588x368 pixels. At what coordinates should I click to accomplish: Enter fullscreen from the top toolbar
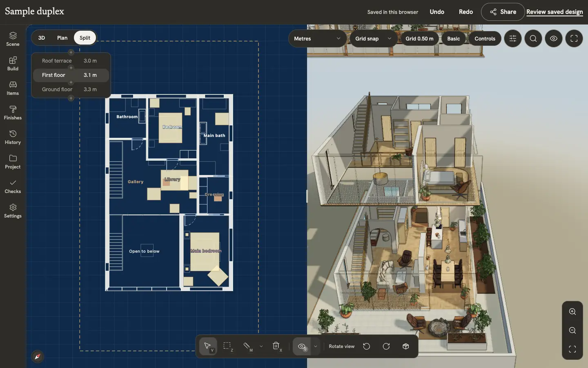(x=574, y=38)
